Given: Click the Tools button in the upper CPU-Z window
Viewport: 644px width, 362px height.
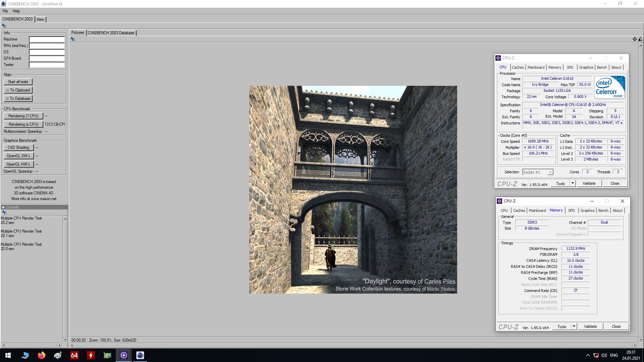Looking at the screenshot, I should (560, 184).
